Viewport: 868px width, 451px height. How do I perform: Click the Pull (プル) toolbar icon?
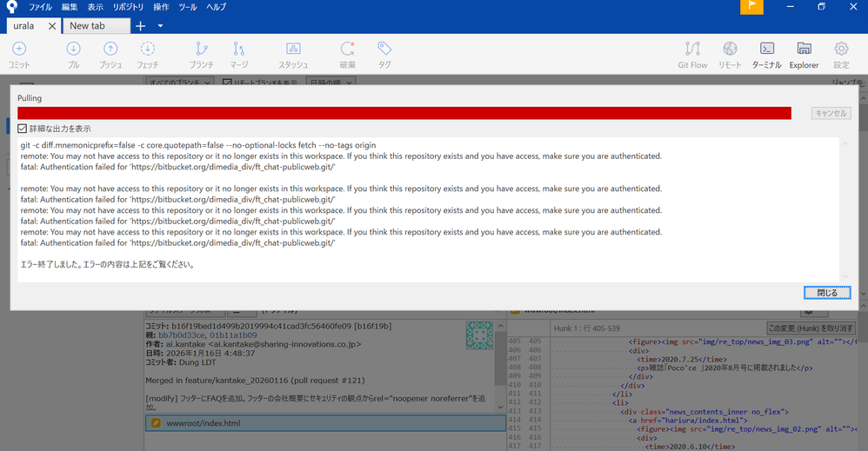pos(73,49)
